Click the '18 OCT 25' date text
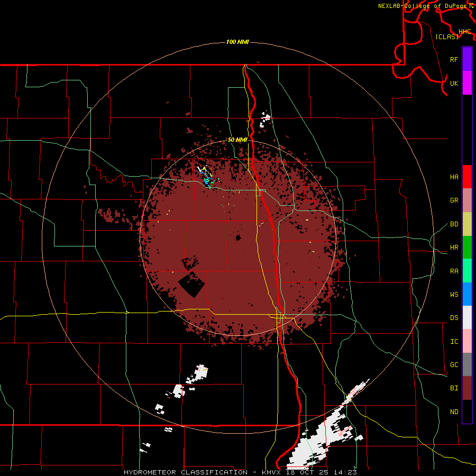Image resolution: width=476 pixels, height=476 pixels. click(x=306, y=472)
